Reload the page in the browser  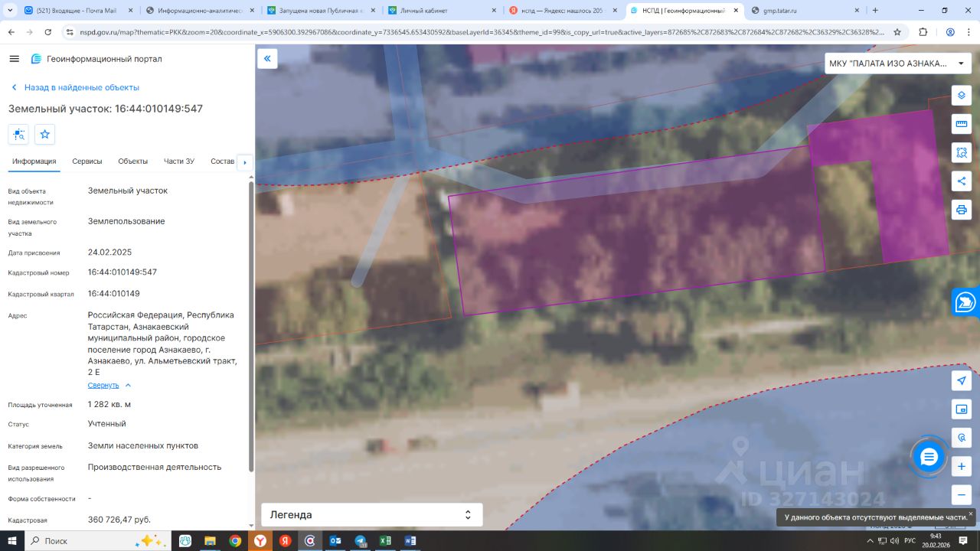48,32
